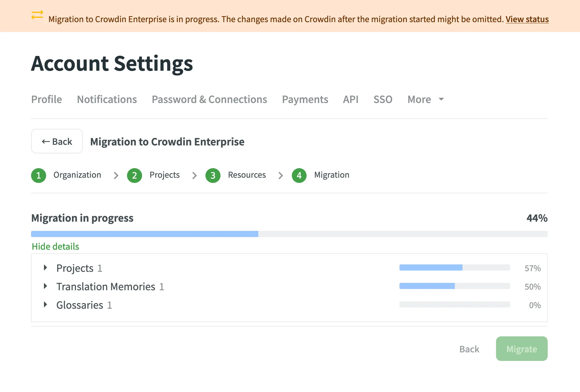Screen dimensions: 580x392
Task: Select the Projects step circle labeled 2
Action: tap(134, 175)
